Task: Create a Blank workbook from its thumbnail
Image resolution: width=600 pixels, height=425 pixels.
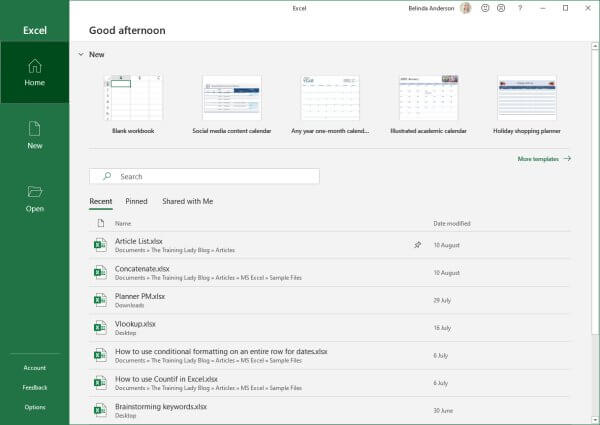Action: pyautogui.click(x=133, y=98)
